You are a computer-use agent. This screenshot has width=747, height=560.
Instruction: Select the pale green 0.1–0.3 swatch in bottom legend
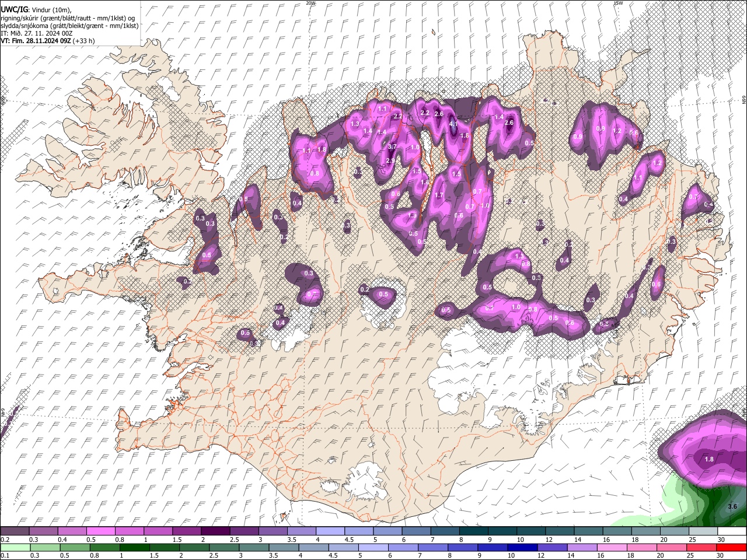pos(15,548)
